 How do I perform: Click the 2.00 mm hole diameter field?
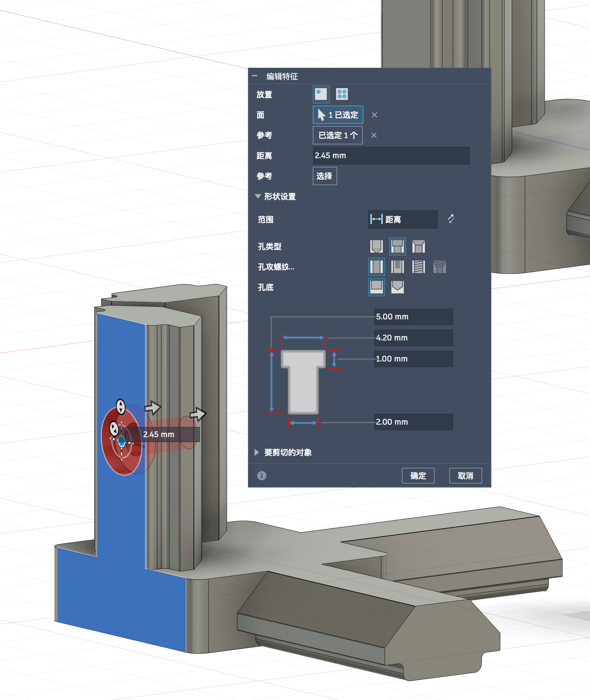[413, 422]
